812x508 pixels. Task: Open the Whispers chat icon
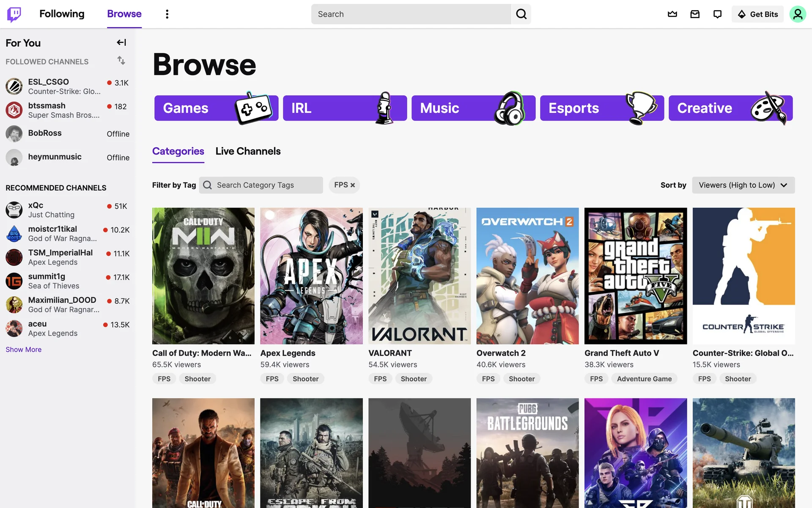coord(717,14)
